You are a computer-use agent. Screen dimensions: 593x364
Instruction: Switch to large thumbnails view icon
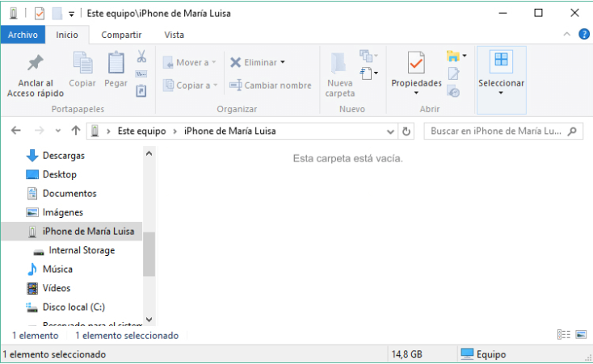click(580, 335)
